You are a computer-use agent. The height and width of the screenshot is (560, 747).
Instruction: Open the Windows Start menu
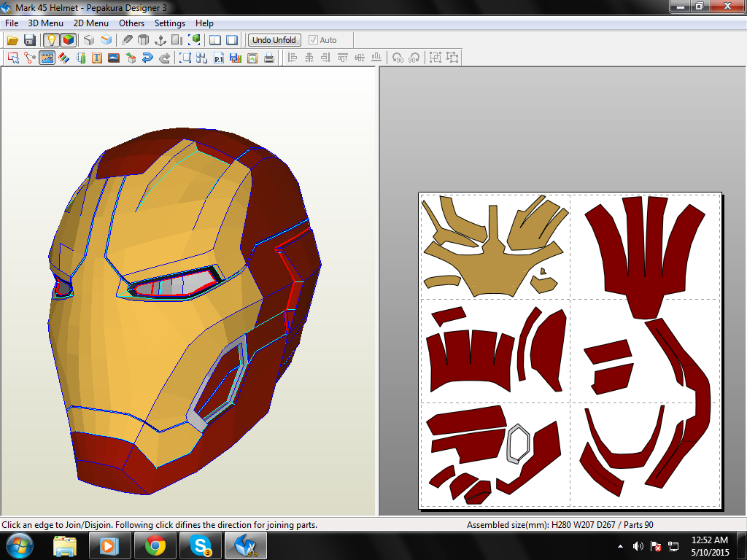click(18, 545)
